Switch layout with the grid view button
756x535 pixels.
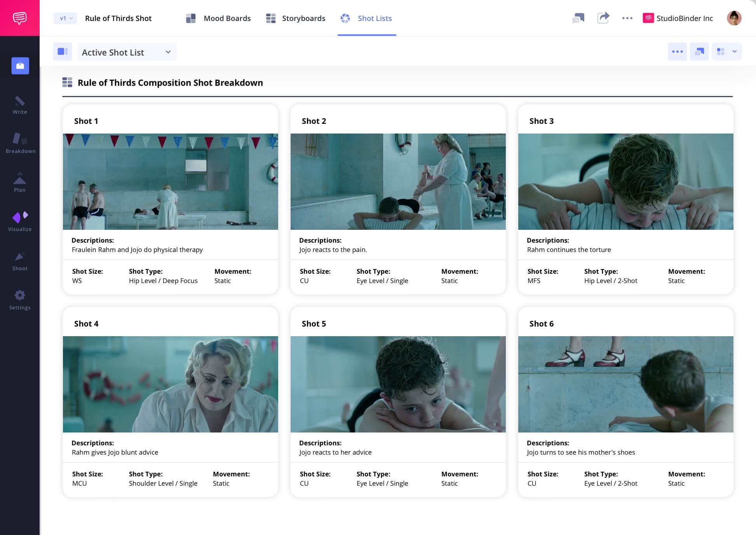click(721, 52)
